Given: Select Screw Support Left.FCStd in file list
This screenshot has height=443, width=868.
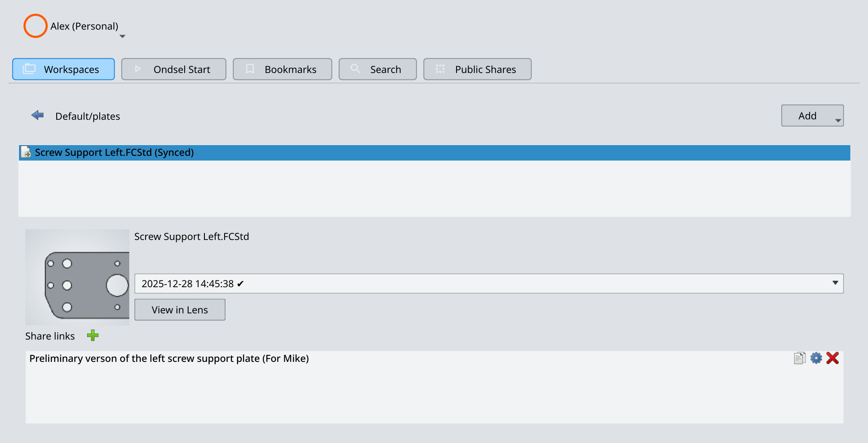Looking at the screenshot, I should pyautogui.click(x=114, y=152).
